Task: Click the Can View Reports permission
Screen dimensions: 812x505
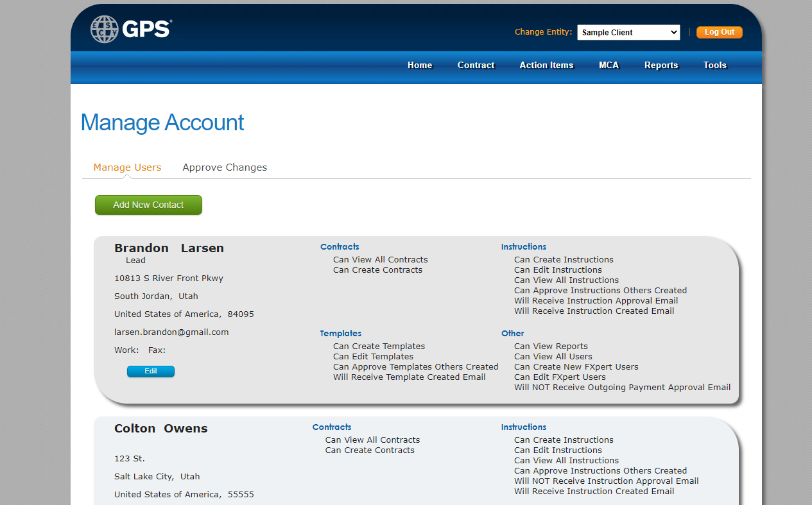Action: 551,347
